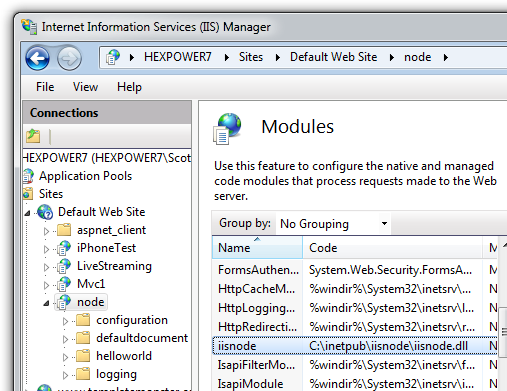
Task: Sort modules by the Code column header
Action: point(392,247)
